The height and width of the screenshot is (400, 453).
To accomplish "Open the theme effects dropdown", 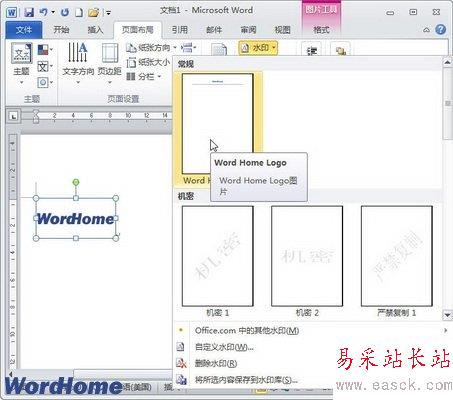I will [x=45, y=82].
